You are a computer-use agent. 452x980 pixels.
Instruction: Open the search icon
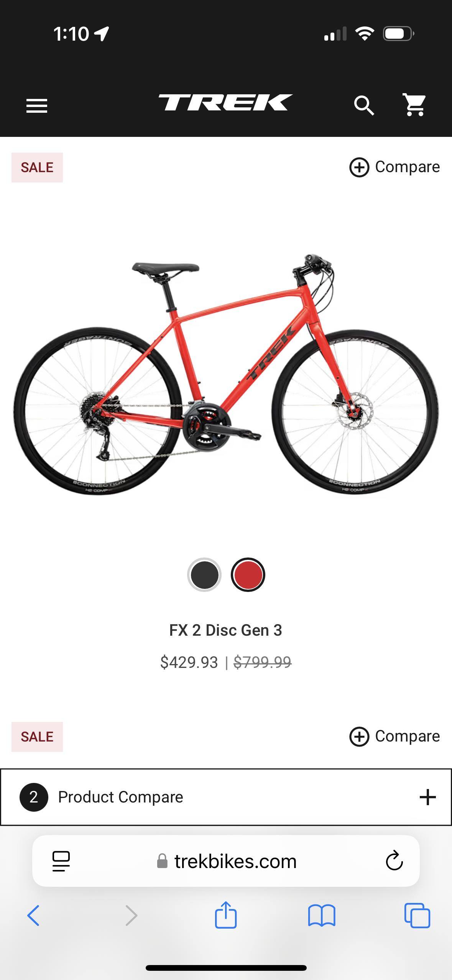364,105
